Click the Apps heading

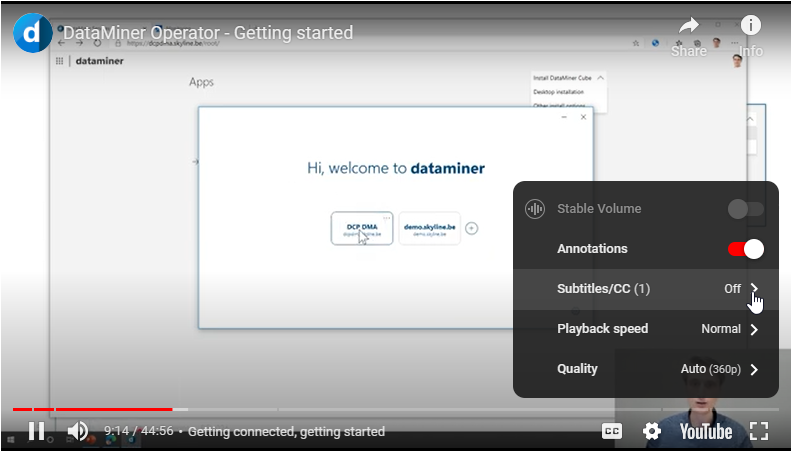(201, 82)
